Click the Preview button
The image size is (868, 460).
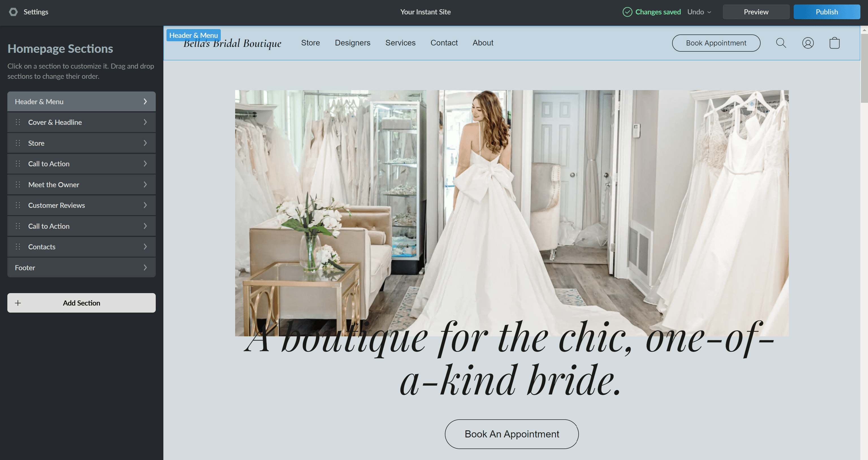point(756,12)
